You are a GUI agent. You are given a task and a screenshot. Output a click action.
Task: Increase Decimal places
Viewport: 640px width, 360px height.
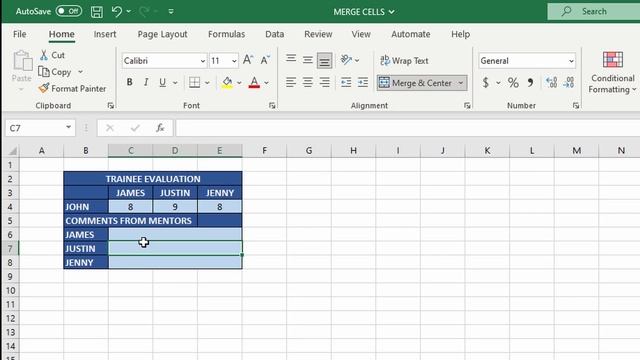(x=552, y=83)
